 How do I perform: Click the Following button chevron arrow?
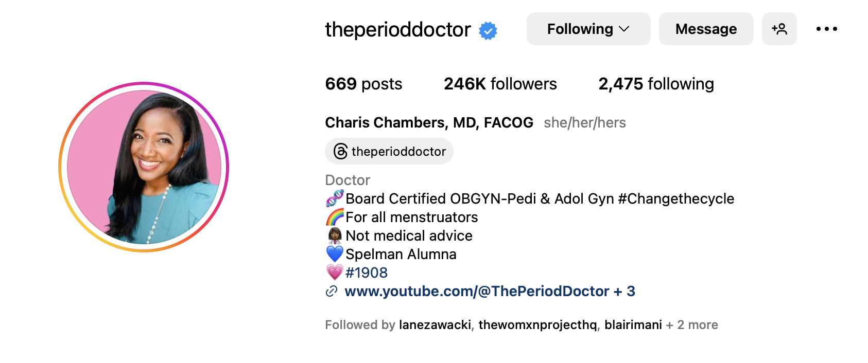(x=624, y=29)
